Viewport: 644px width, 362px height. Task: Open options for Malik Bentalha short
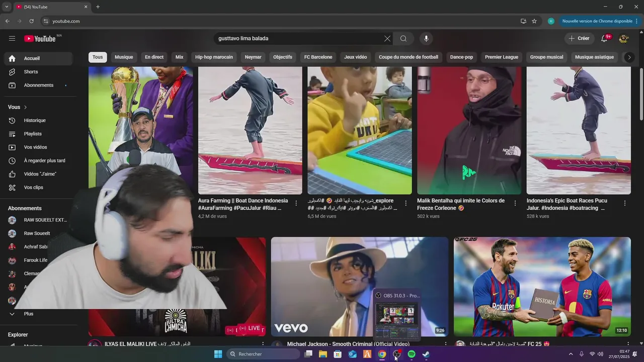[515, 203]
